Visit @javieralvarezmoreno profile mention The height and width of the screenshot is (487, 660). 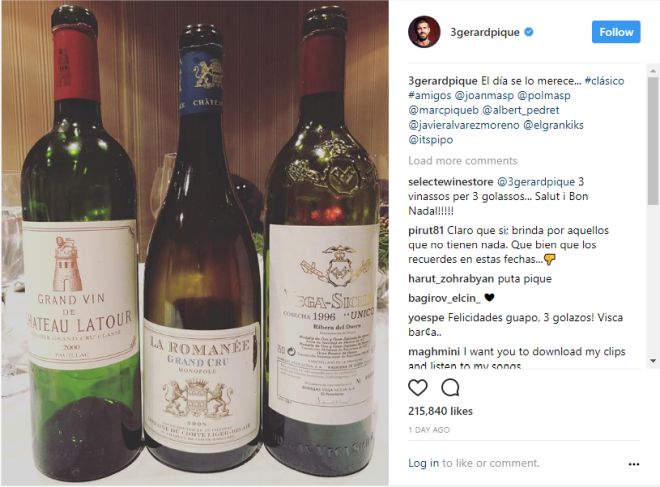463,125
